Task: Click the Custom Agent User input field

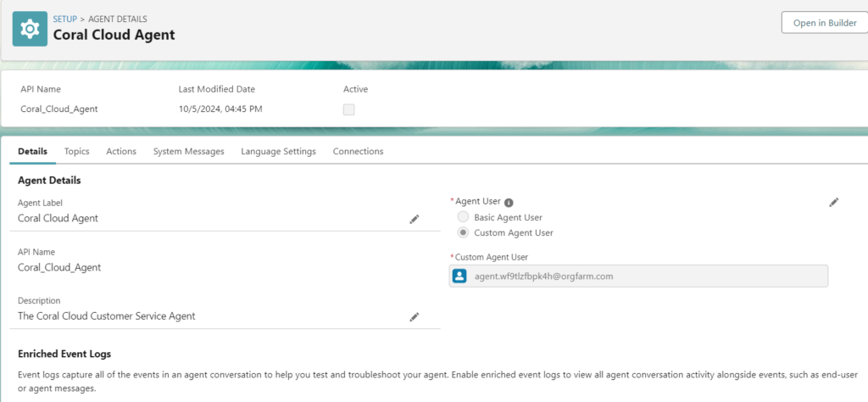Action: point(638,276)
